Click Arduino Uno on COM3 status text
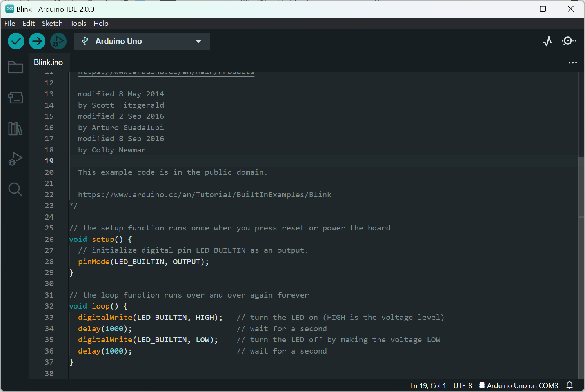Screen dimensions: 585x392 pyautogui.click(x=523, y=385)
